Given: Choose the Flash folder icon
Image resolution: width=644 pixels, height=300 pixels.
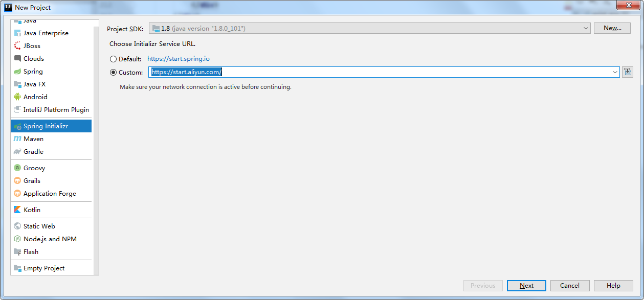Looking at the screenshot, I should [18, 252].
